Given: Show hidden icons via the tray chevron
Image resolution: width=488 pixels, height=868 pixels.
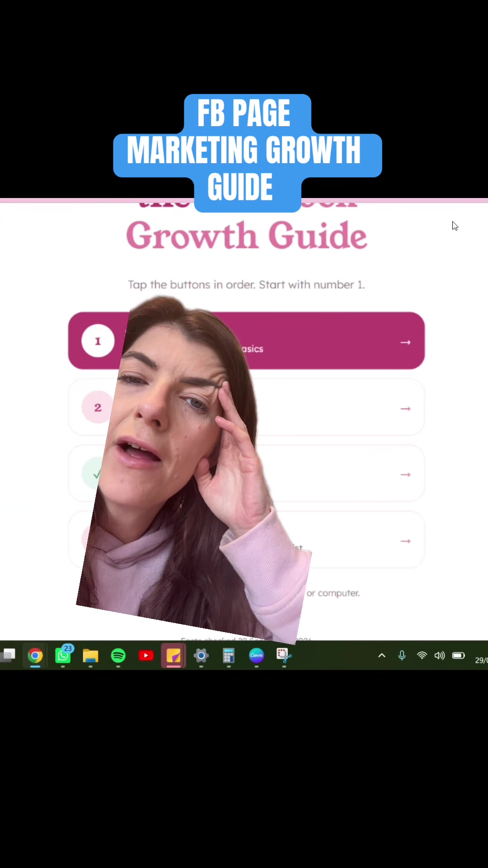Looking at the screenshot, I should (382, 656).
